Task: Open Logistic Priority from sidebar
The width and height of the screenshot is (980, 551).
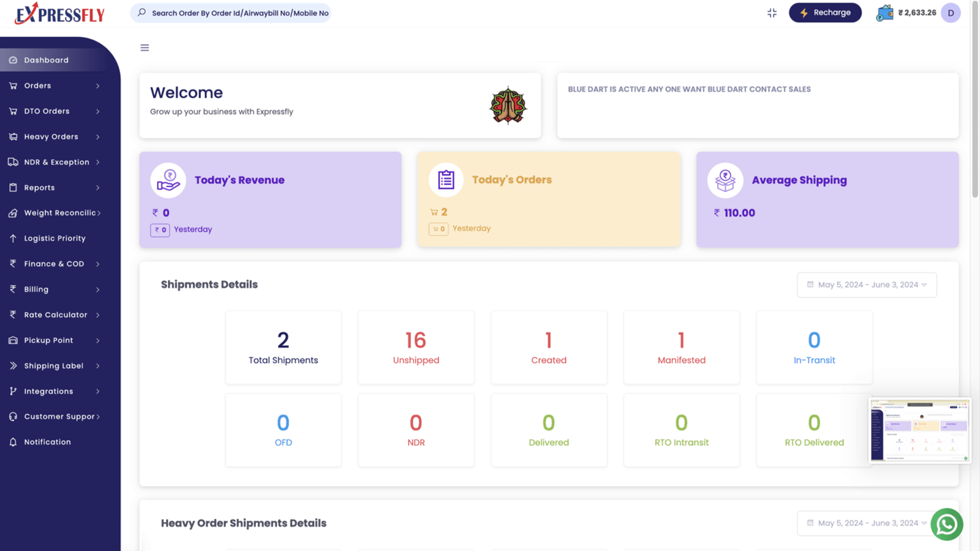Action: [55, 238]
